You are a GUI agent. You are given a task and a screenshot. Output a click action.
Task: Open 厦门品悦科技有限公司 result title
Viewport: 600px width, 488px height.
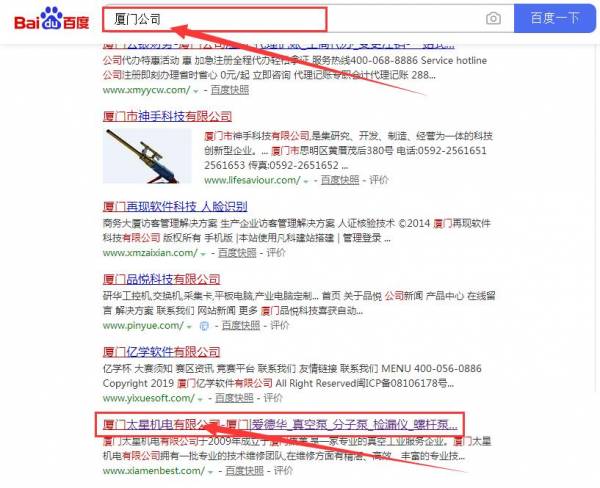tap(161, 279)
